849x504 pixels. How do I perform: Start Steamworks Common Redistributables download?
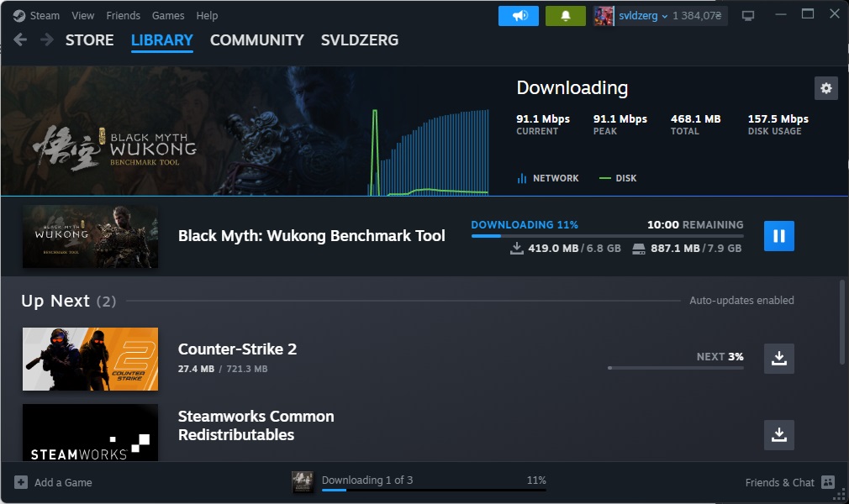click(x=778, y=435)
